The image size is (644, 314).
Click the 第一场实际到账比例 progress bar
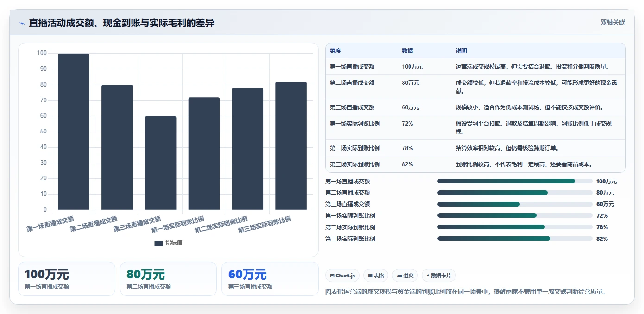515,216
